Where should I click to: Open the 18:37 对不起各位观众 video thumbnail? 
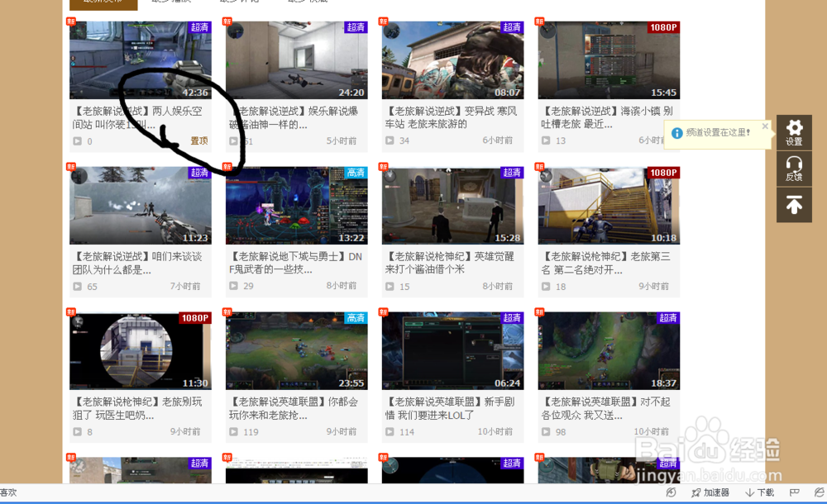609,351
